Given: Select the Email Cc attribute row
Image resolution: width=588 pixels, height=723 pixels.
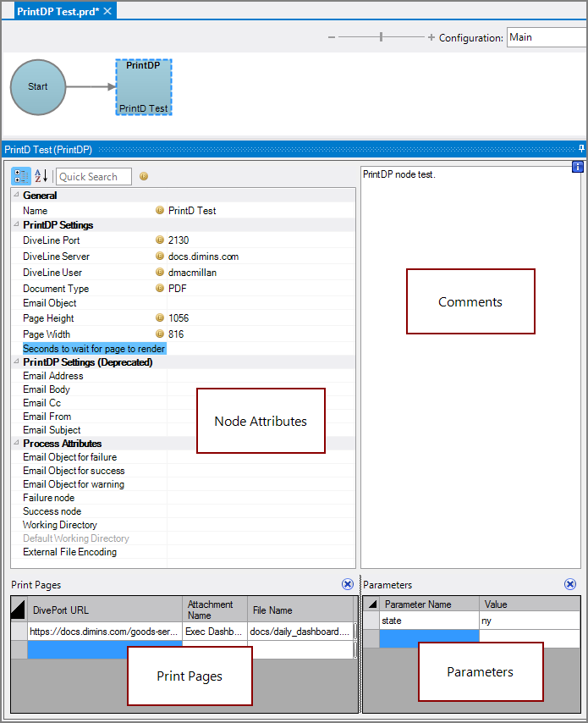Looking at the screenshot, I should point(183,402).
